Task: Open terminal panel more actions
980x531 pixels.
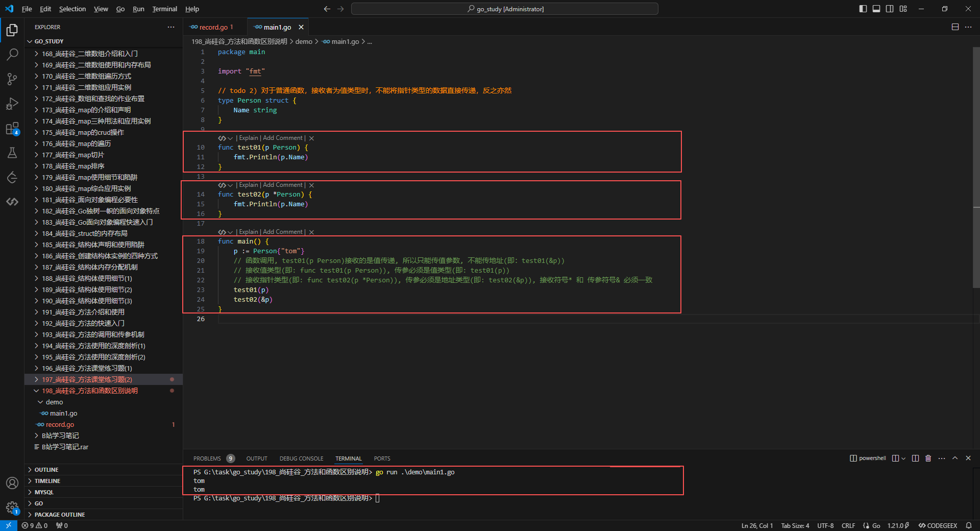Action: [942, 458]
